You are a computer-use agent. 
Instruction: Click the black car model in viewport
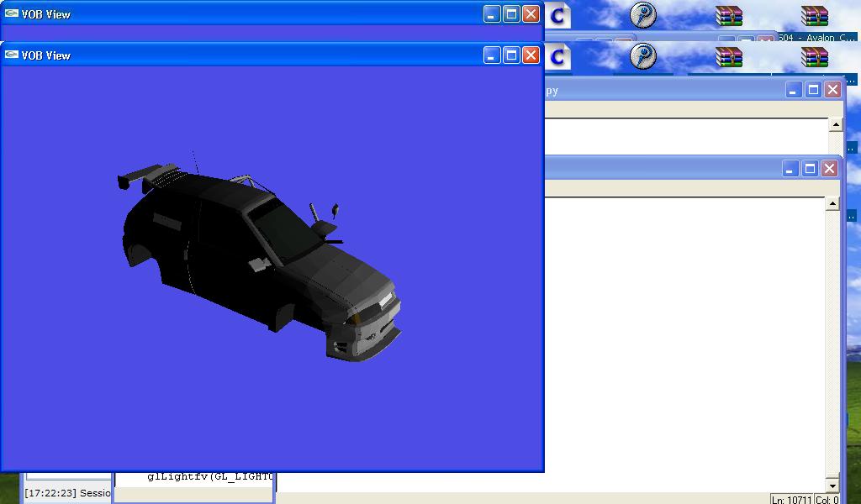pos(258,258)
